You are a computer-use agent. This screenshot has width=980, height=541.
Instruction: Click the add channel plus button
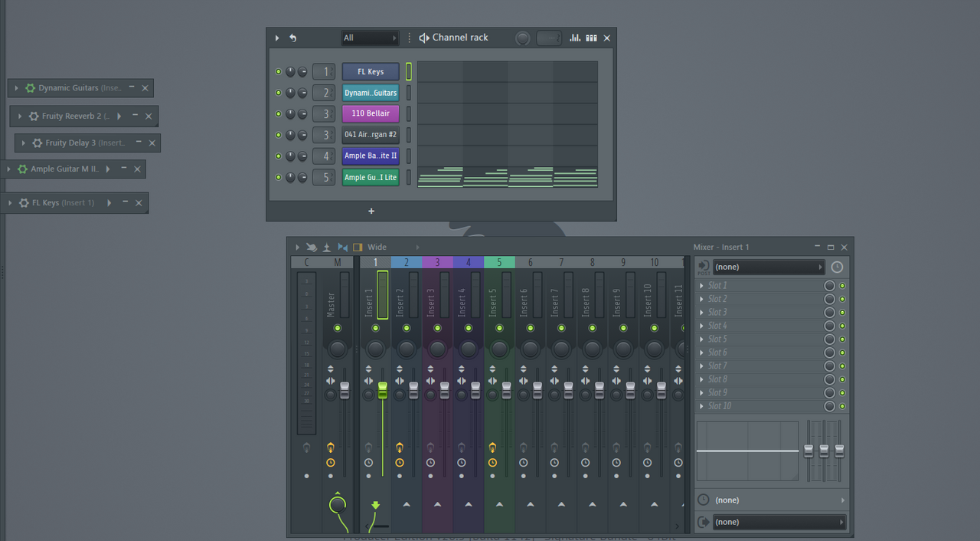click(371, 211)
